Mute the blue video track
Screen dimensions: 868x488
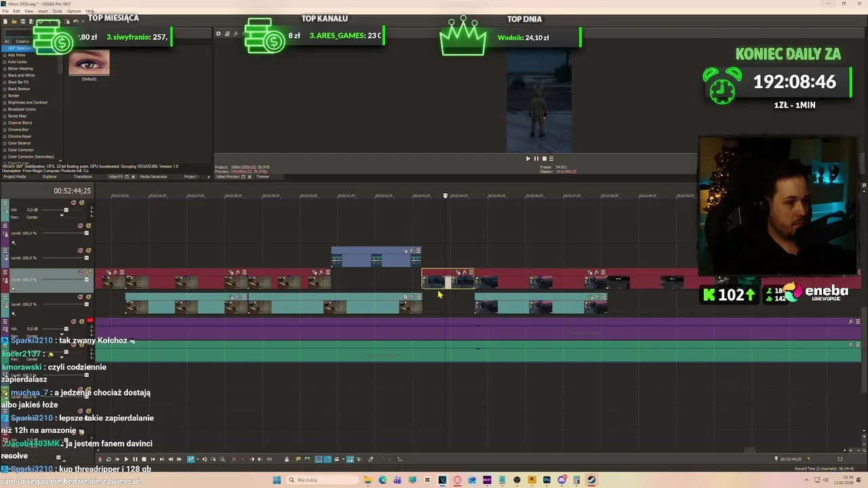[x=80, y=250]
